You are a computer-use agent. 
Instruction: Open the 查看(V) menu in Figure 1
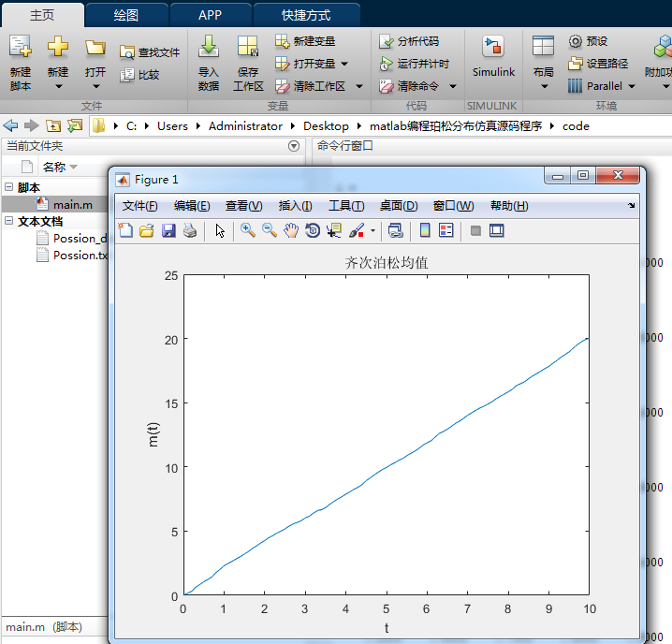pyautogui.click(x=243, y=206)
